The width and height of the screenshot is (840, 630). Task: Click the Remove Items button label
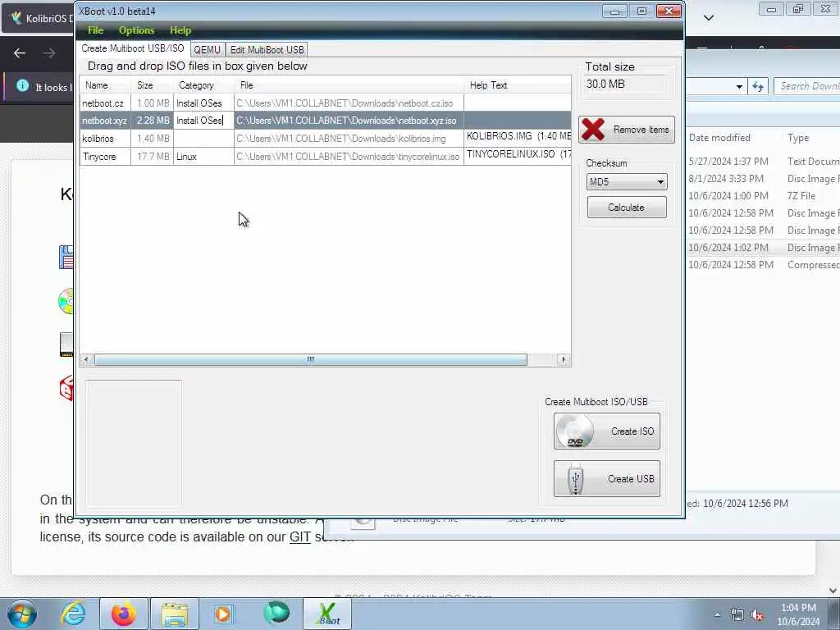(x=641, y=130)
